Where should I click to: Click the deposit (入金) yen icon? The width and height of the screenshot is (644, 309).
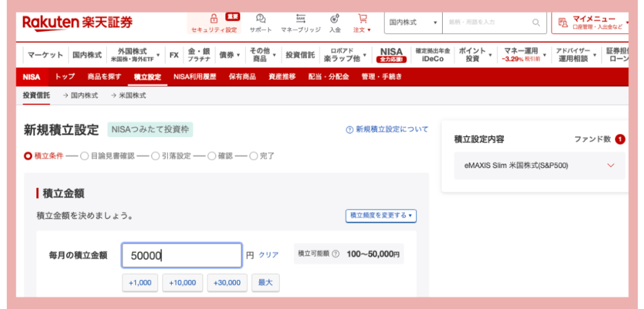click(x=335, y=18)
